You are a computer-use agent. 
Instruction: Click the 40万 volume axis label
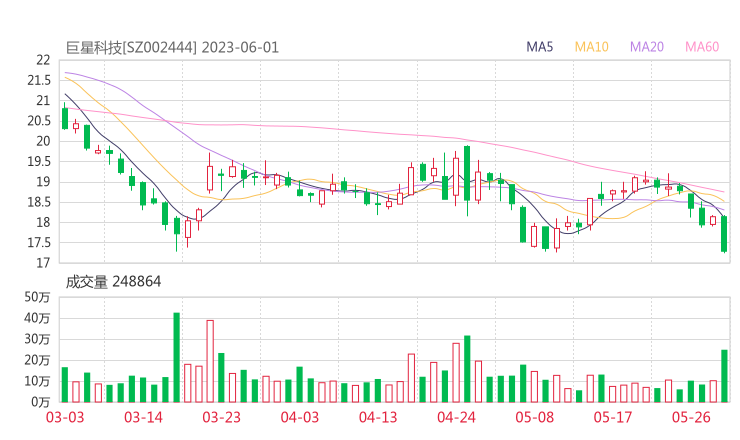[x=37, y=318]
